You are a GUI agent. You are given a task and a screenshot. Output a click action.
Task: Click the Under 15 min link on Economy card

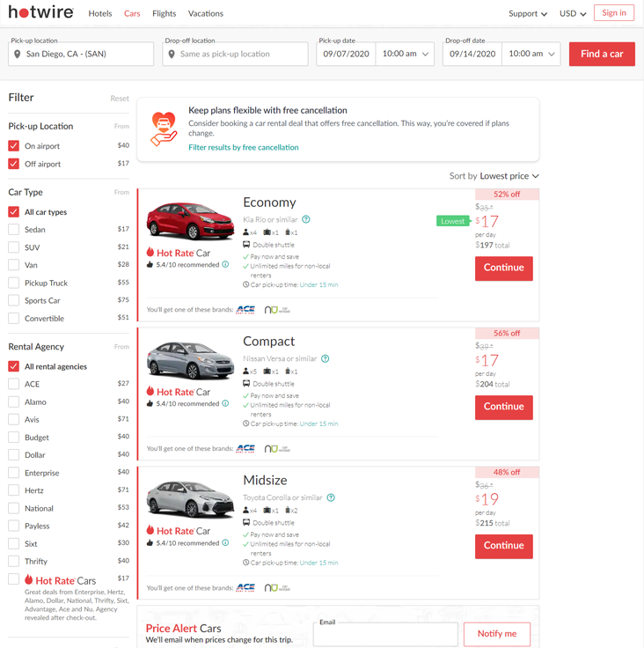tap(318, 284)
